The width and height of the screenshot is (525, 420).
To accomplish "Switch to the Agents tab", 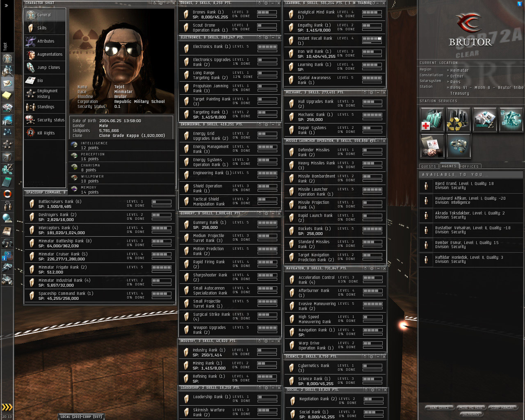I will (449, 166).
